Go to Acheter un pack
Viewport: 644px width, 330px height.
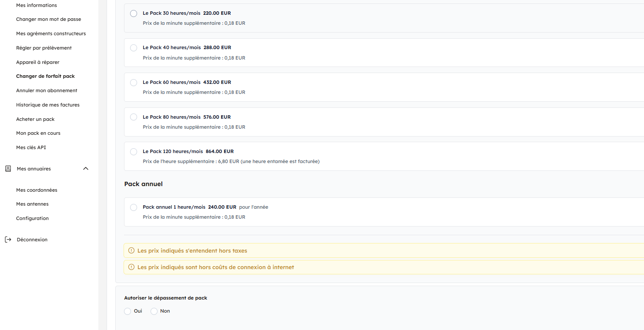(35, 119)
